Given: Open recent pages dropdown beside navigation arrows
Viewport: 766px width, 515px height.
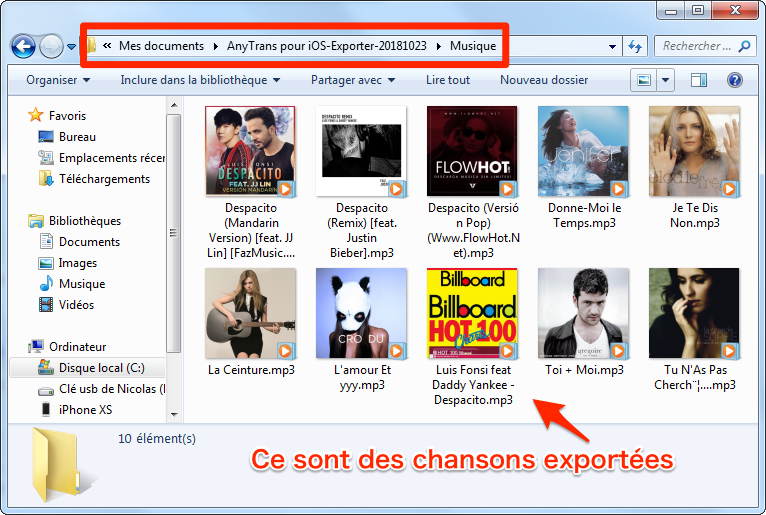Looking at the screenshot, I should point(71,47).
